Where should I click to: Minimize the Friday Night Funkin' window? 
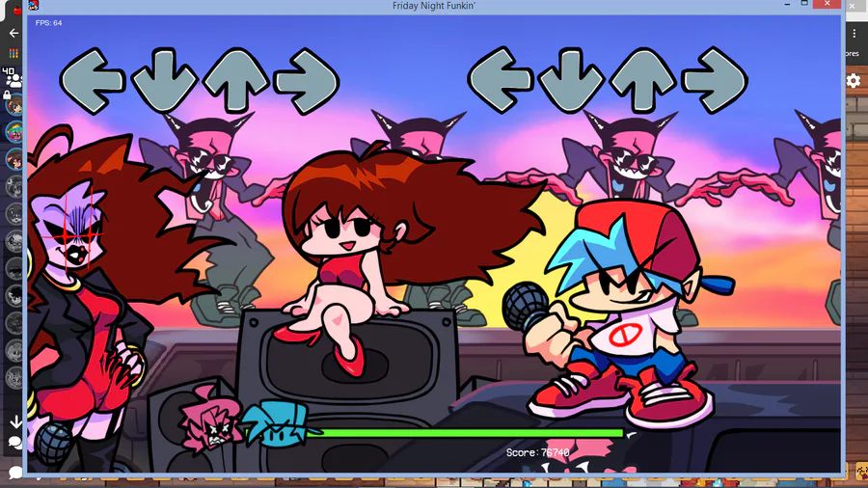(x=787, y=5)
